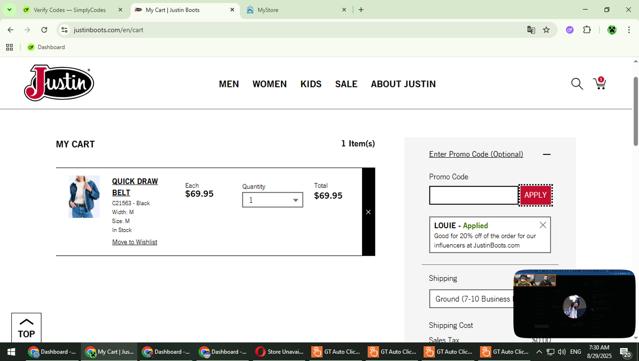Open the ABOUT JUSTIN menu
639x361 pixels.
(403, 84)
